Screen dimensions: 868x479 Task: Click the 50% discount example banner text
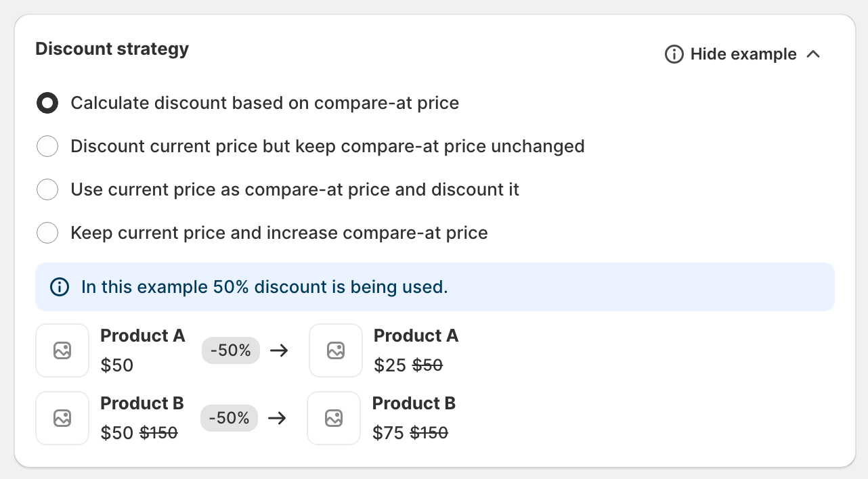click(x=264, y=287)
